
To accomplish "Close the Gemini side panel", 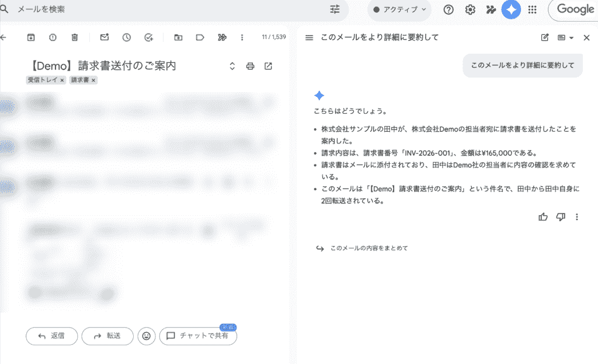I will (x=586, y=38).
